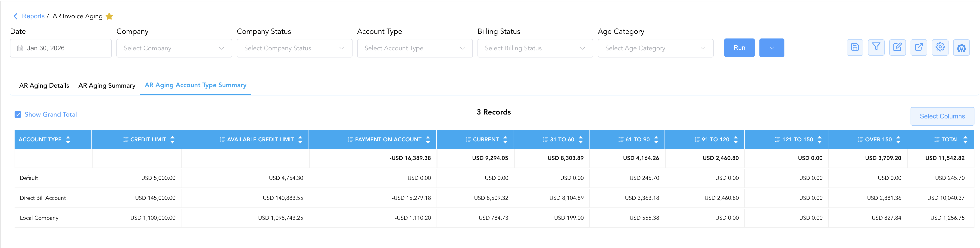Image resolution: width=980 pixels, height=248 pixels.
Task: Go back via the Reports breadcrumb link
Action: pos(33,16)
